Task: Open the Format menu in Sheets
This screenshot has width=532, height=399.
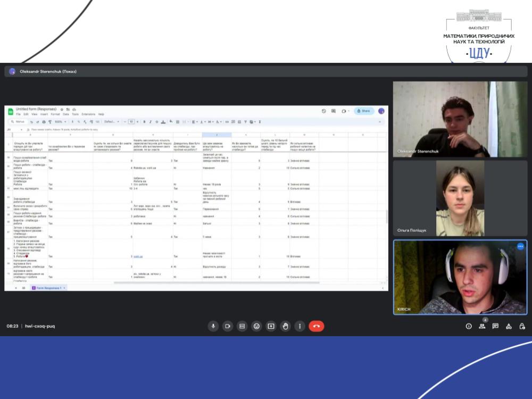Action: tap(55, 114)
